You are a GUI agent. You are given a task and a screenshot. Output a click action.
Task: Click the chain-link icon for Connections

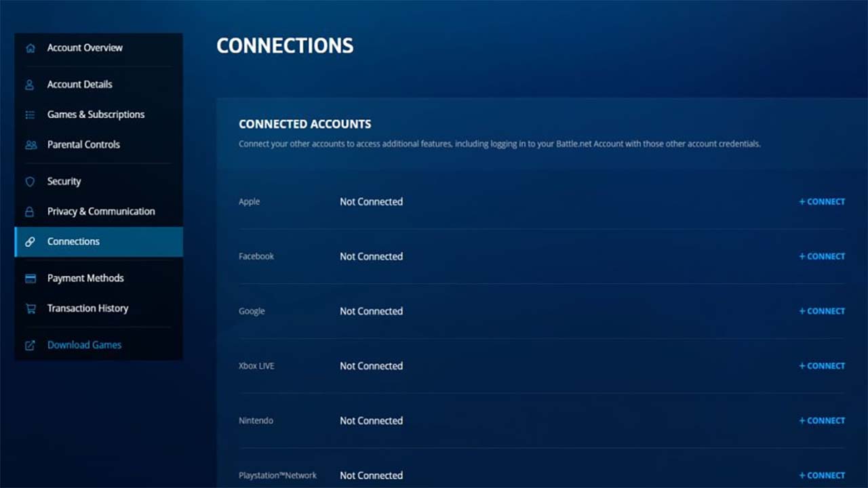pos(30,242)
